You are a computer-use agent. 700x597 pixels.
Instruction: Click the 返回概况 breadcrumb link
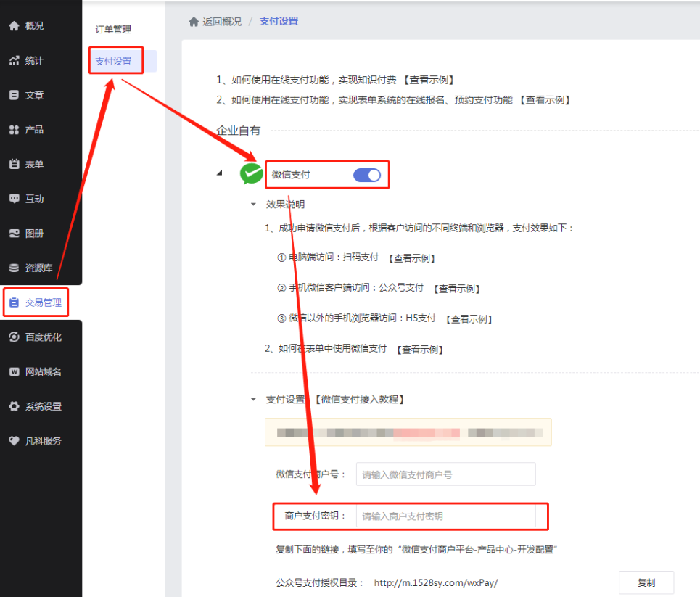point(222,22)
